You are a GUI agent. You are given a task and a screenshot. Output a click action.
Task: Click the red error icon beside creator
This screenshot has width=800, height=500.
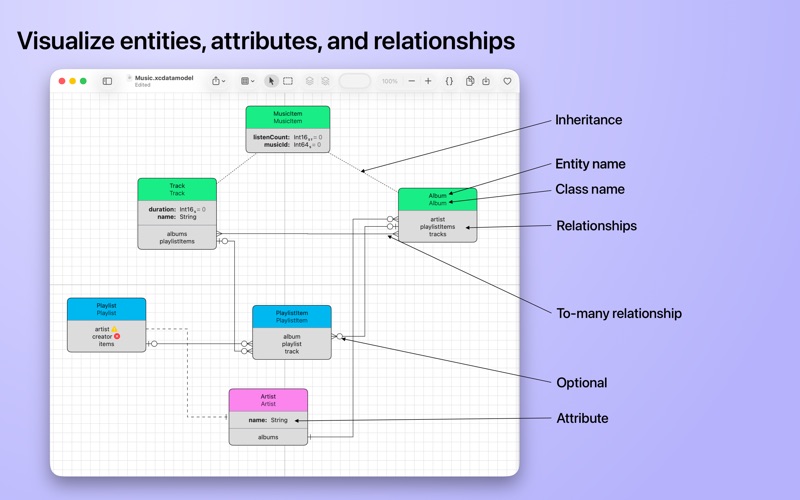117,337
